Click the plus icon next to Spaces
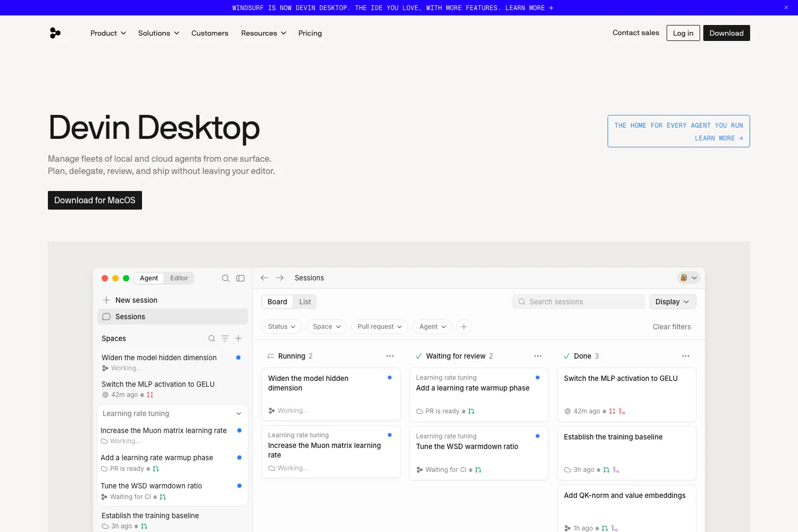Image resolution: width=798 pixels, height=532 pixels. (238, 338)
